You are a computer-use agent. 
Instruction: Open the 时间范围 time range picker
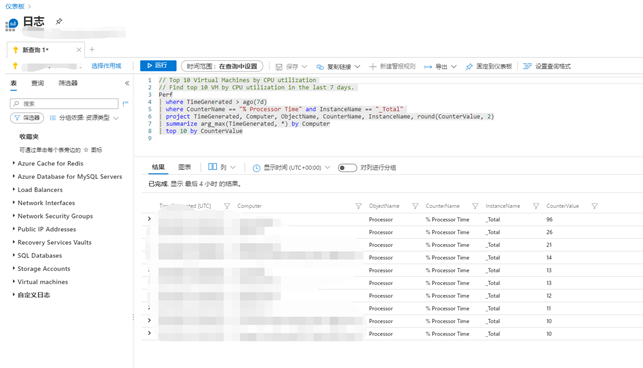tap(222, 66)
